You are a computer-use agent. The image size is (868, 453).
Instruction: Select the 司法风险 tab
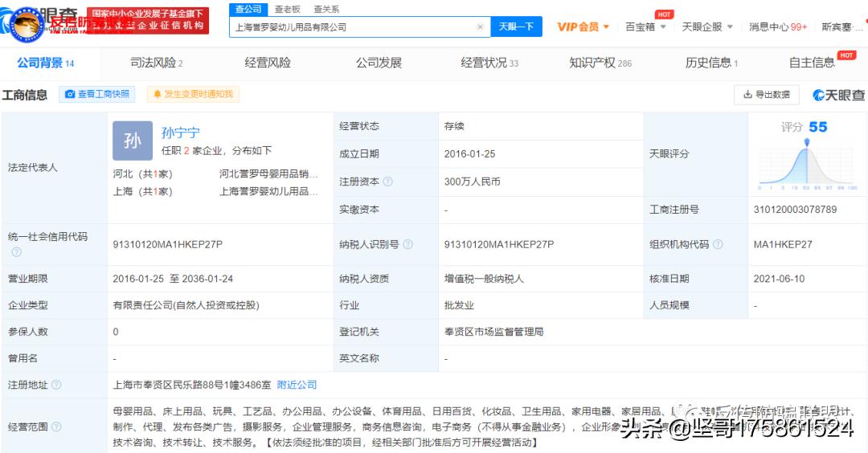[157, 63]
